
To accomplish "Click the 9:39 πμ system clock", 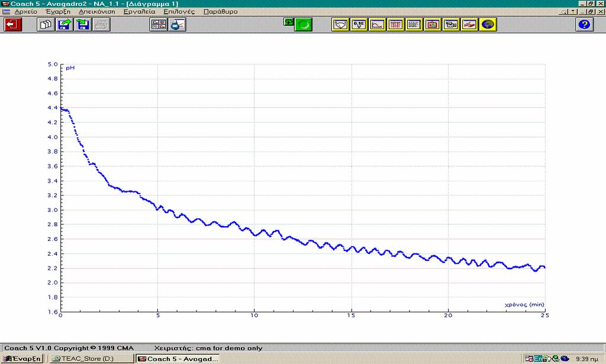I will pyautogui.click(x=586, y=359).
